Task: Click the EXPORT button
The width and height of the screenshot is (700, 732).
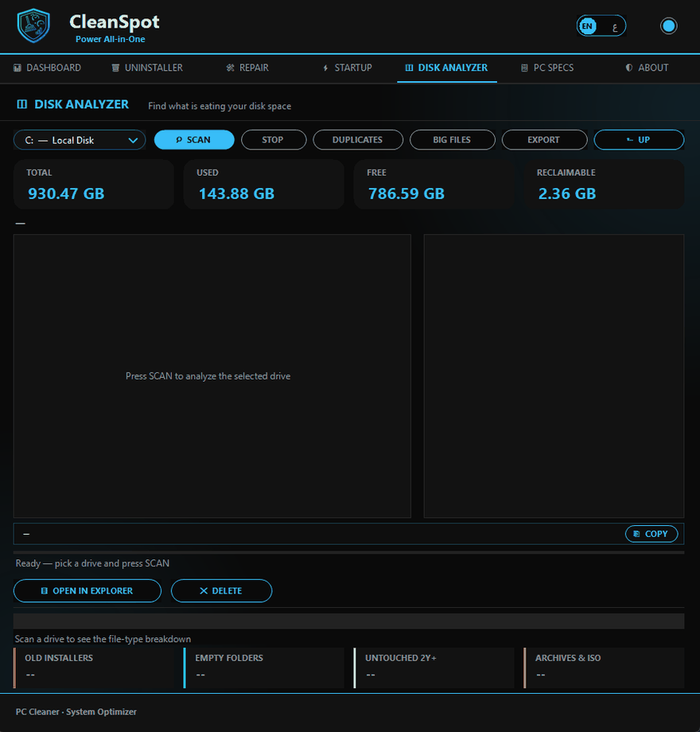Action: [544, 139]
